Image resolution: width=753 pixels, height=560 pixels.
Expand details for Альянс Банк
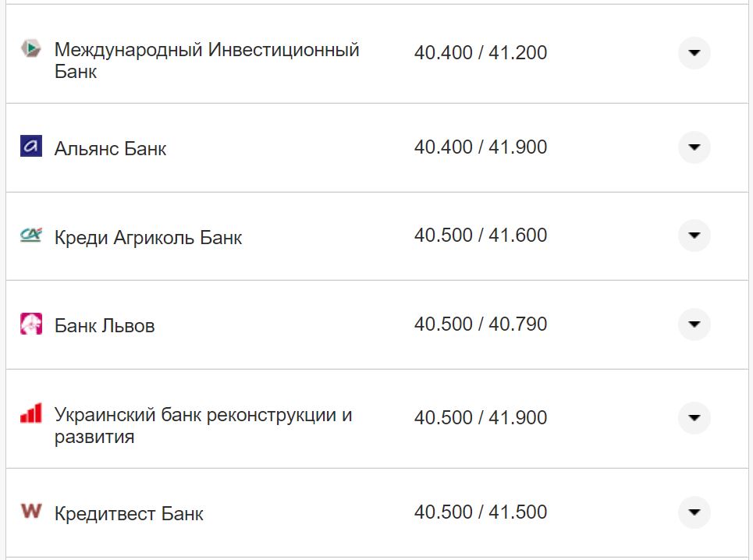click(x=694, y=146)
